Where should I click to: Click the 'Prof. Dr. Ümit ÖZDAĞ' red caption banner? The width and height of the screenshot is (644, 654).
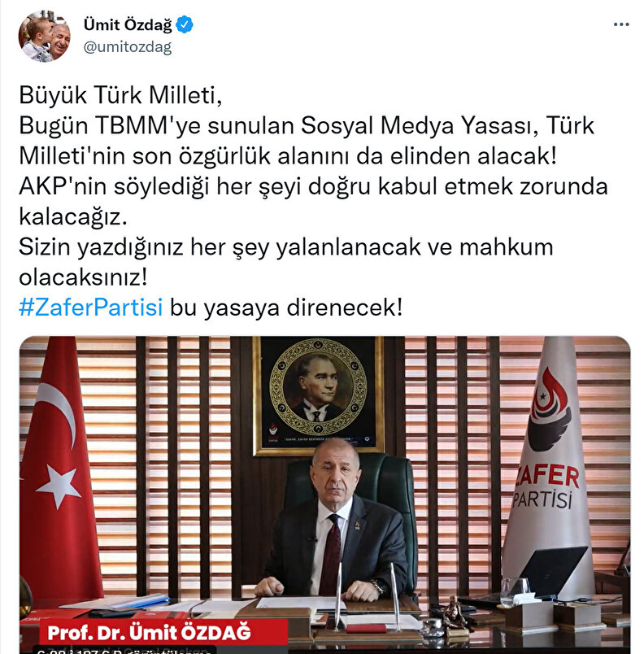point(163,632)
